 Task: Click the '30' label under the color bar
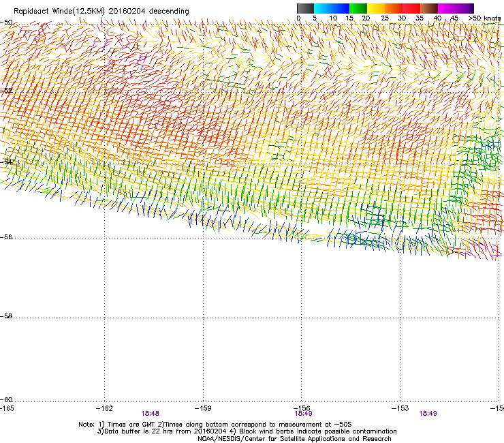(402, 18)
